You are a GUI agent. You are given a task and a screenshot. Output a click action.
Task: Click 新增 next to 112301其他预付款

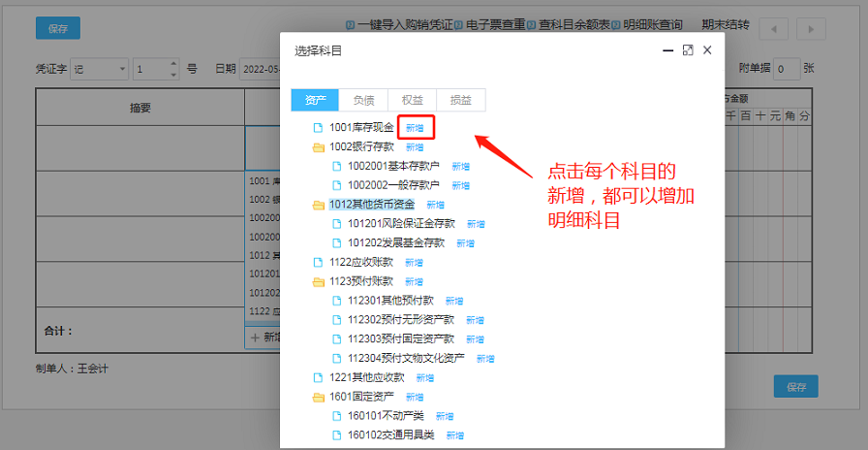pos(454,301)
